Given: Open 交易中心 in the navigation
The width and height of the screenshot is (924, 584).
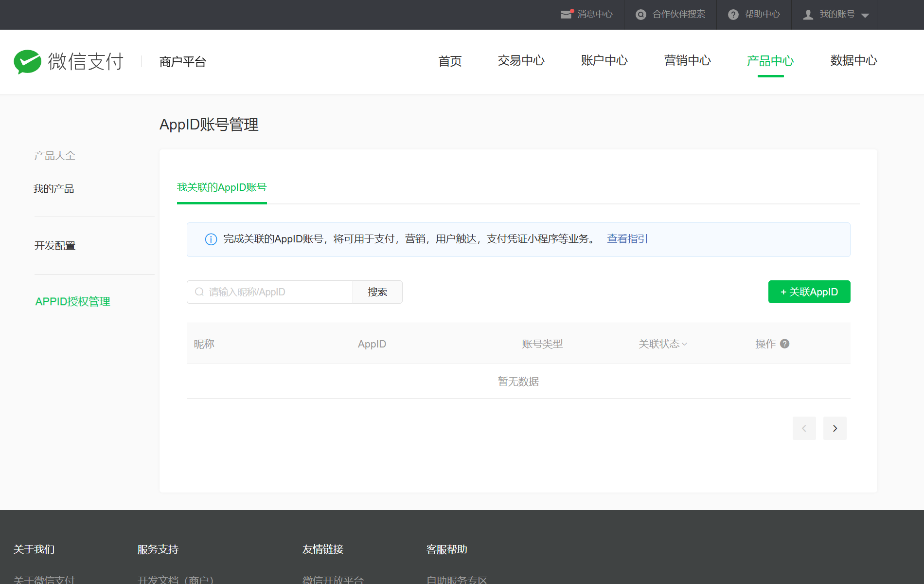Looking at the screenshot, I should [x=521, y=60].
